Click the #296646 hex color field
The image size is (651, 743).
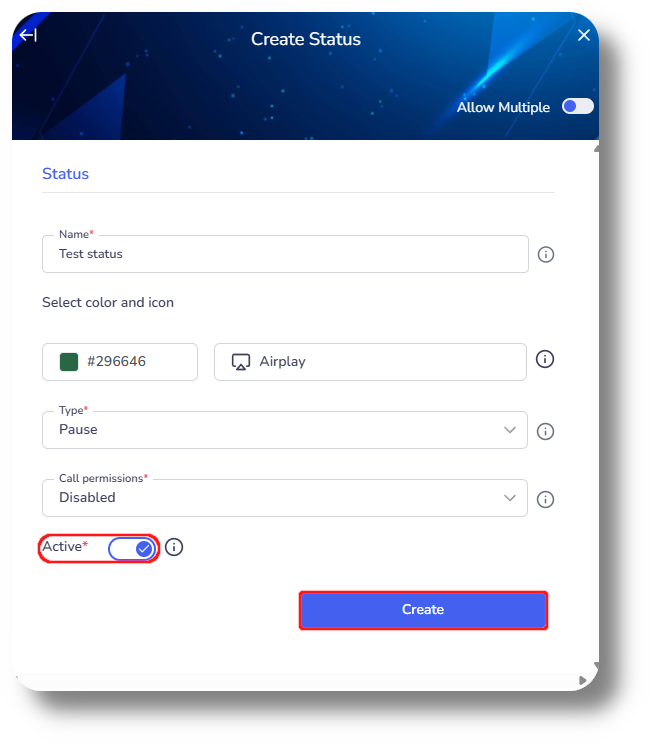tap(120, 362)
